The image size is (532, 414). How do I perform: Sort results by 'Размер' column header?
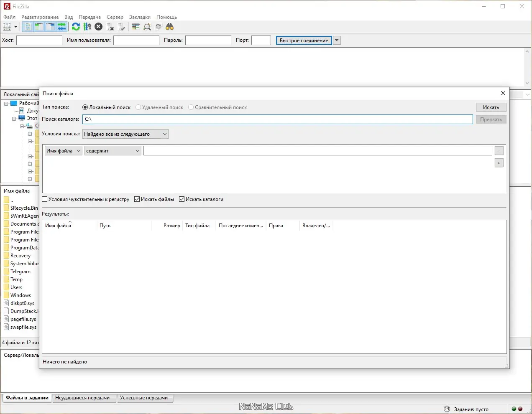pyautogui.click(x=166, y=226)
